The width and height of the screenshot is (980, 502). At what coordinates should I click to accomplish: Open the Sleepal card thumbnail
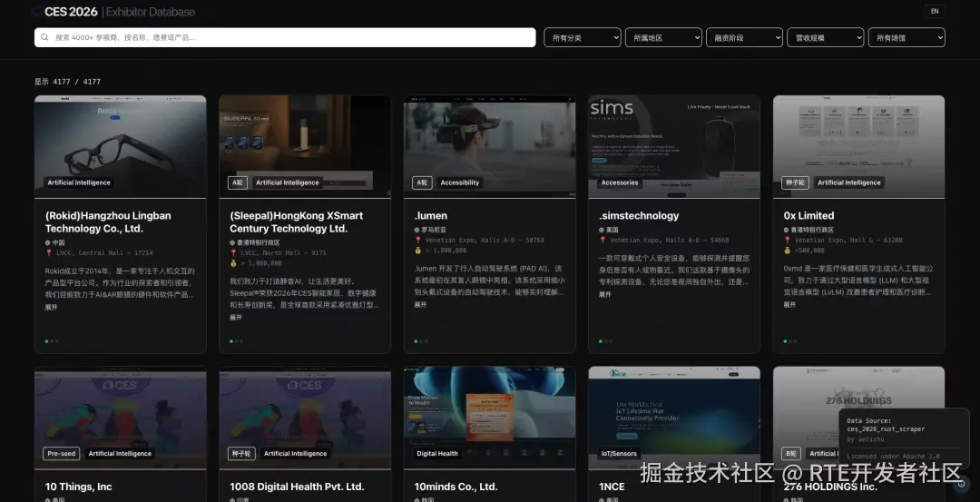pos(305,146)
